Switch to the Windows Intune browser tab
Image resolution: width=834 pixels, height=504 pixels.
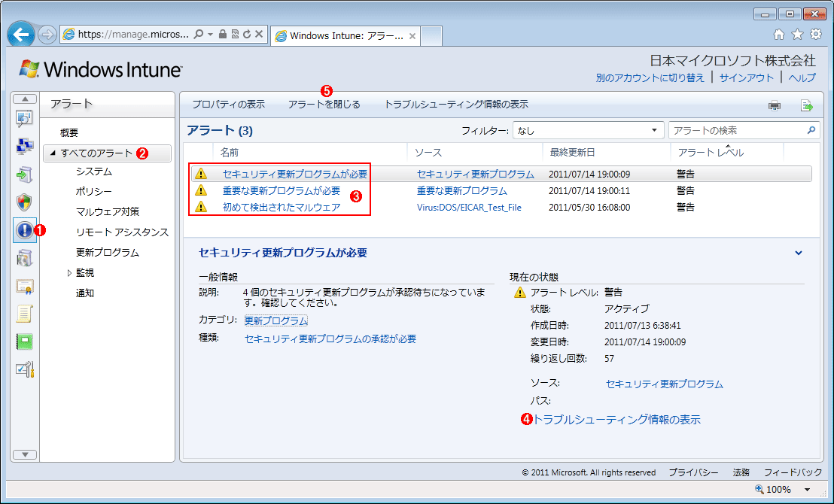(x=345, y=36)
